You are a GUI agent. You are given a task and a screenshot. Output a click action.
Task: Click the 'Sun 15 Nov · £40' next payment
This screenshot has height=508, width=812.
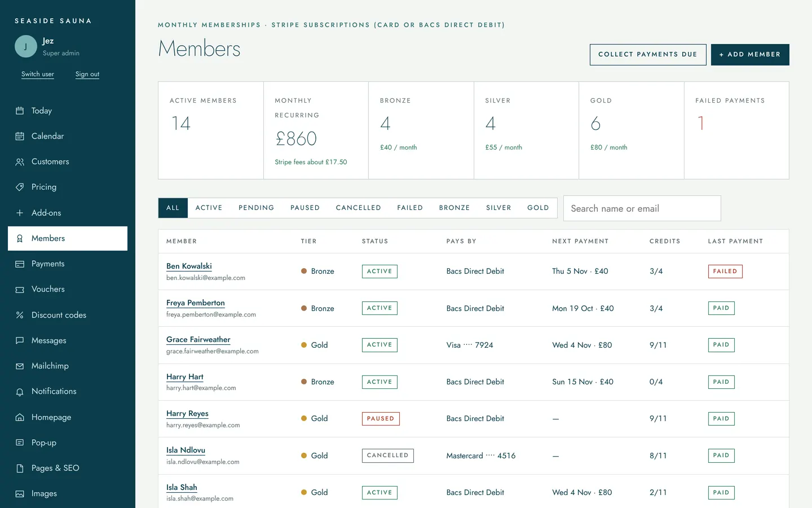582,382
